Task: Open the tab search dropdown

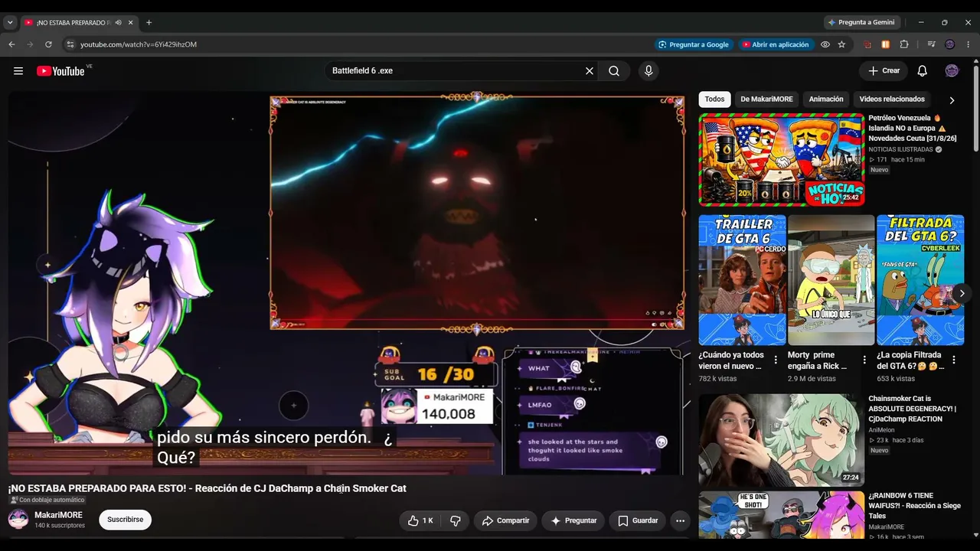Action: click(10, 23)
